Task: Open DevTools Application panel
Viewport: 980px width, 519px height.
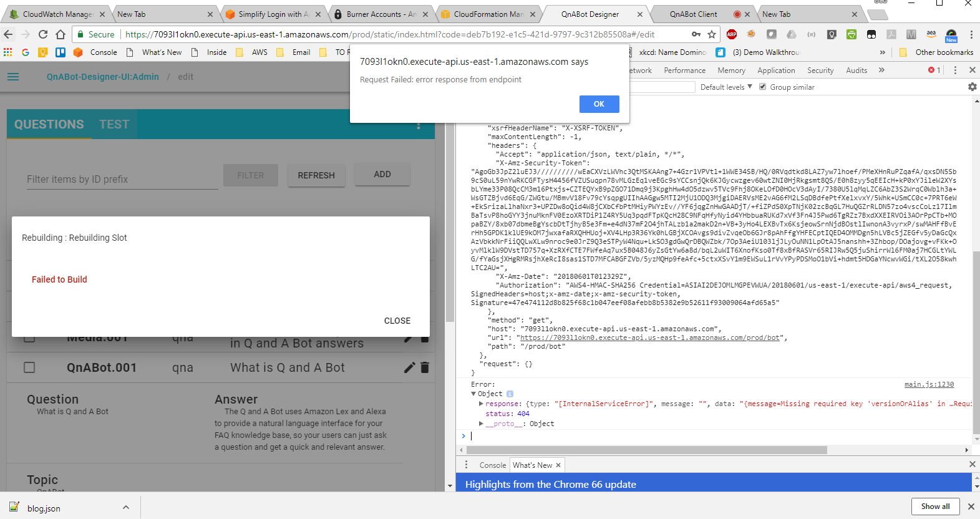Action: 776,70
